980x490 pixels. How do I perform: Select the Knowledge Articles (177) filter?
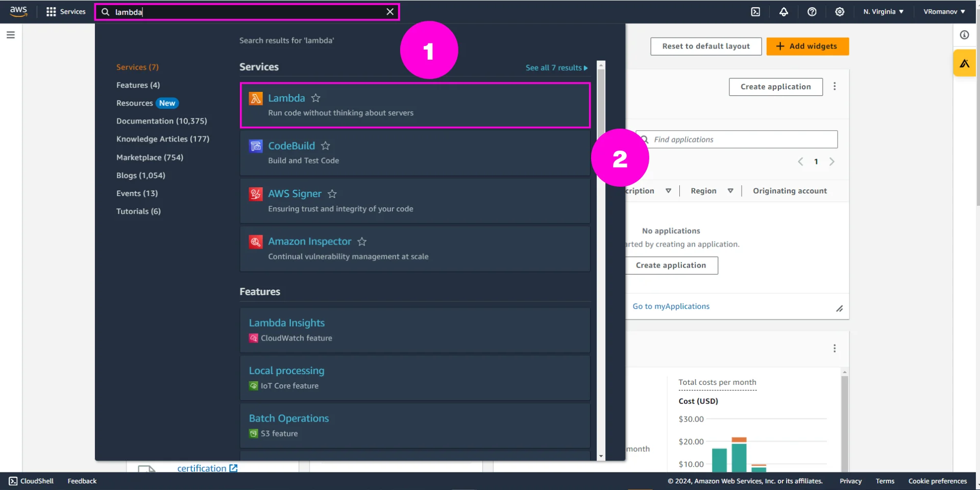(163, 139)
